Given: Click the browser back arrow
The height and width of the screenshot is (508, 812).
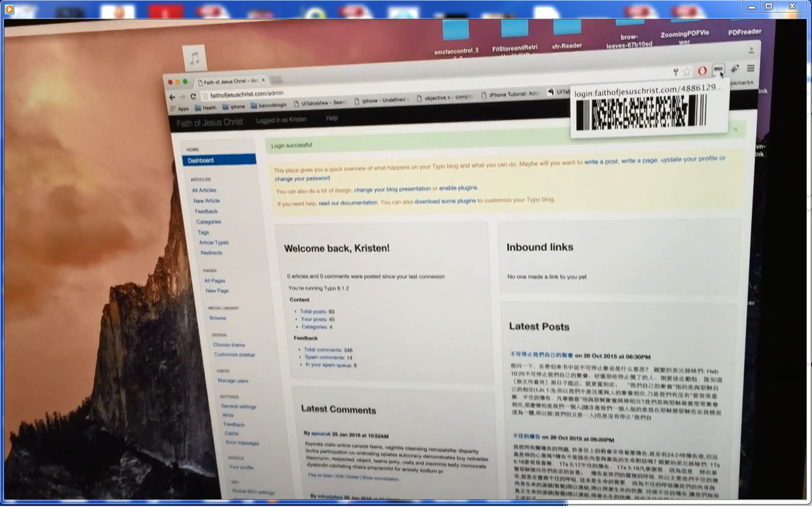Looking at the screenshot, I should click(x=172, y=97).
